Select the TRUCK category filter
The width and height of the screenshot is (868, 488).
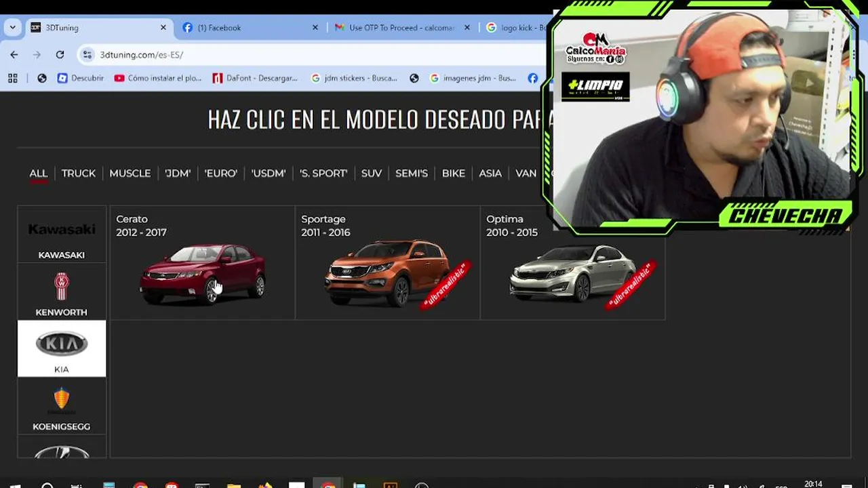click(79, 174)
